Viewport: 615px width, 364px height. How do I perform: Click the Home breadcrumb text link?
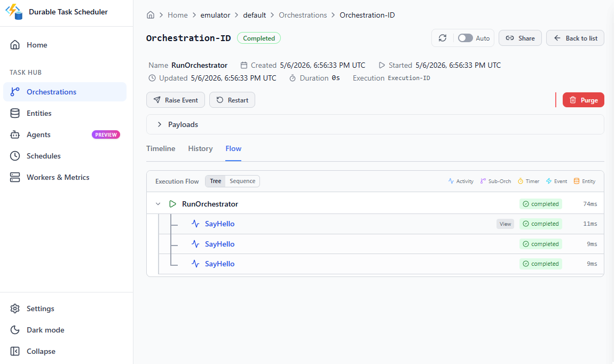(178, 15)
